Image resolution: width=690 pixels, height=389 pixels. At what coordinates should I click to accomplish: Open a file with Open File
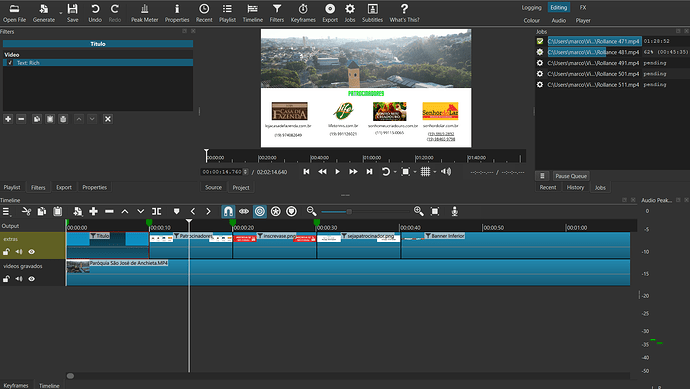[x=14, y=13]
